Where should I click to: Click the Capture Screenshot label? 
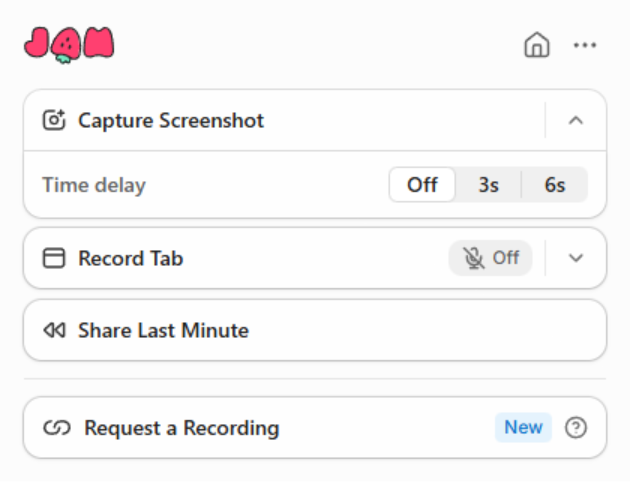(x=171, y=121)
